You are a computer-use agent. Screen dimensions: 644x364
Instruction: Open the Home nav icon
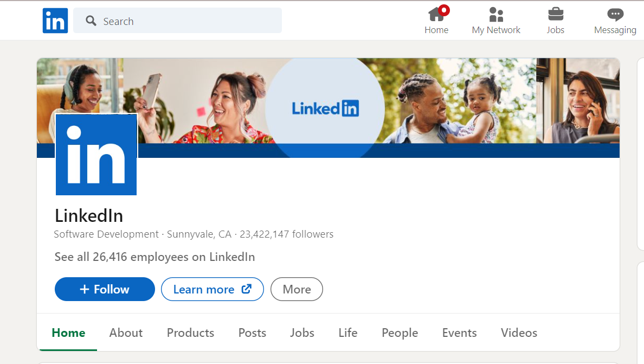click(x=436, y=20)
